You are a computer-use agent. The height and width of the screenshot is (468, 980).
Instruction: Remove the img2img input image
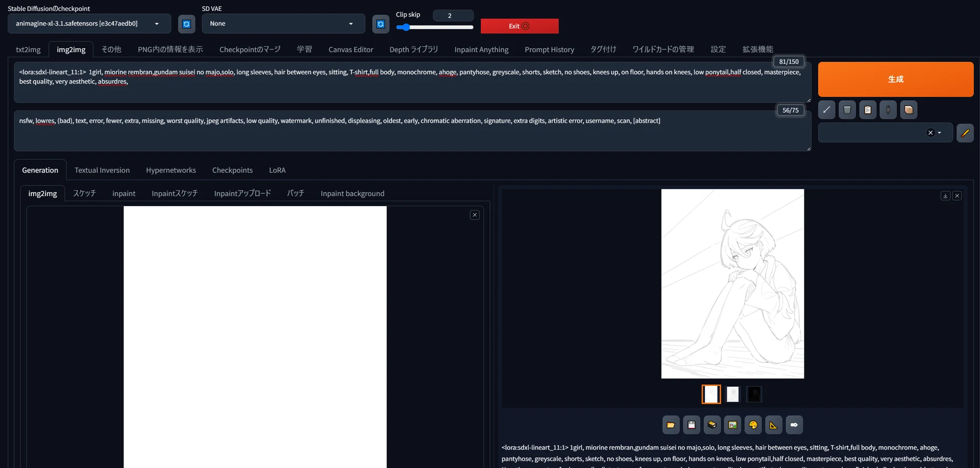(475, 215)
